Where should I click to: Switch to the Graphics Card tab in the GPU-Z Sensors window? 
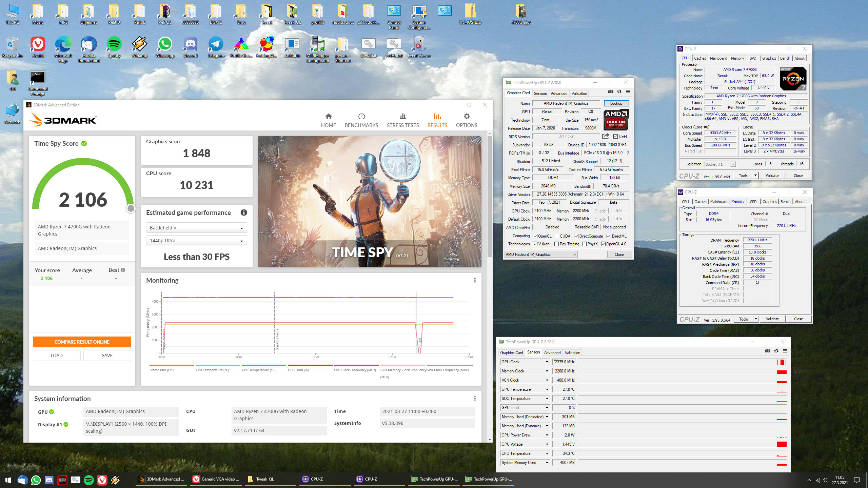pyautogui.click(x=511, y=353)
